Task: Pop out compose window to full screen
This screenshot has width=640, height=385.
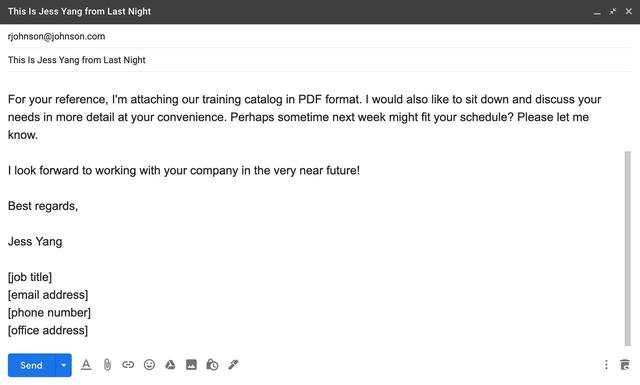Action: tap(613, 12)
